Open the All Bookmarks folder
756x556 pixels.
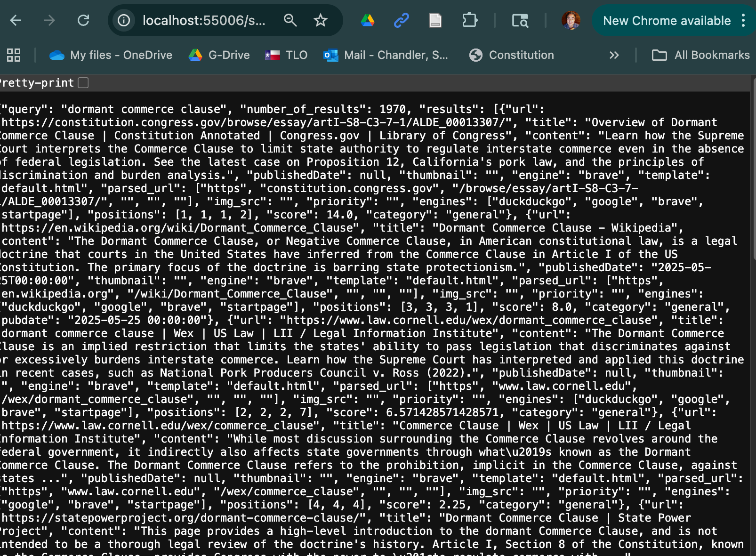pos(700,55)
